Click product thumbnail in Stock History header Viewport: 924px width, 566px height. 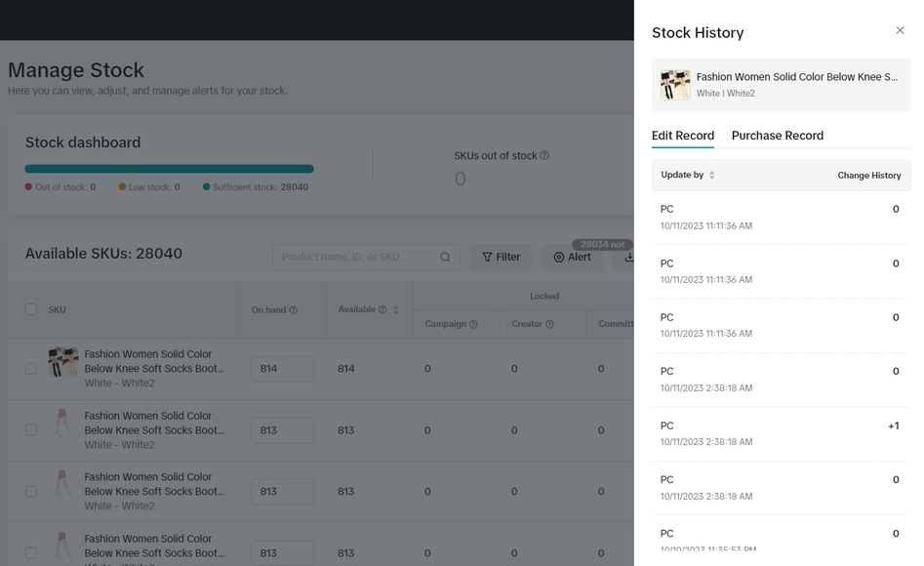click(x=675, y=85)
